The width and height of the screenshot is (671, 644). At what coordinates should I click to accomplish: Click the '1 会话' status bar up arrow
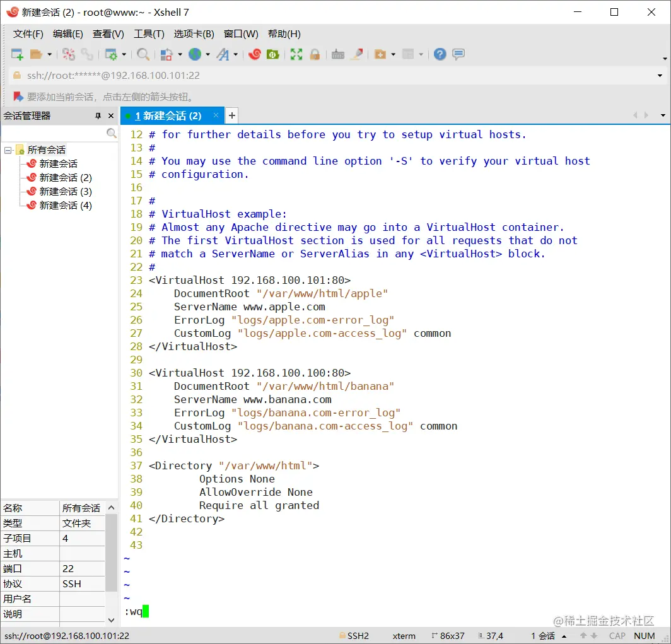pyautogui.click(x=564, y=636)
